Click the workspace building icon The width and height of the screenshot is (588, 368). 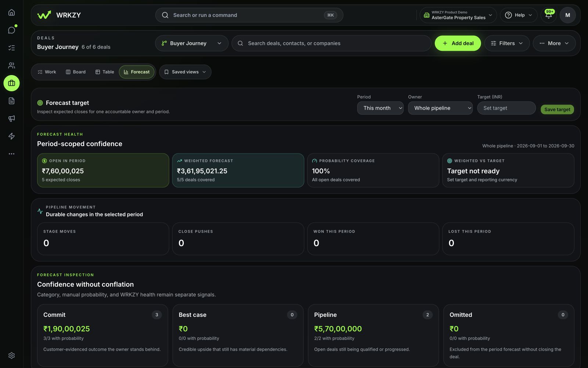[427, 15]
